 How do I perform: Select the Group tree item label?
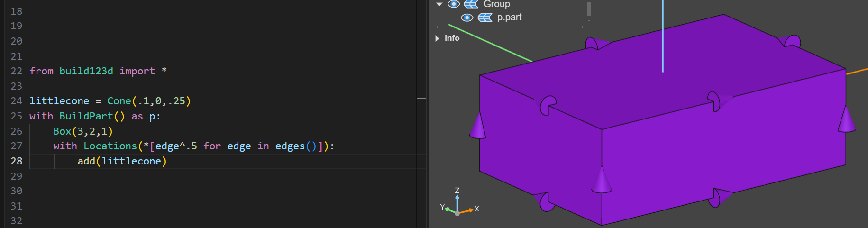tap(496, 4)
